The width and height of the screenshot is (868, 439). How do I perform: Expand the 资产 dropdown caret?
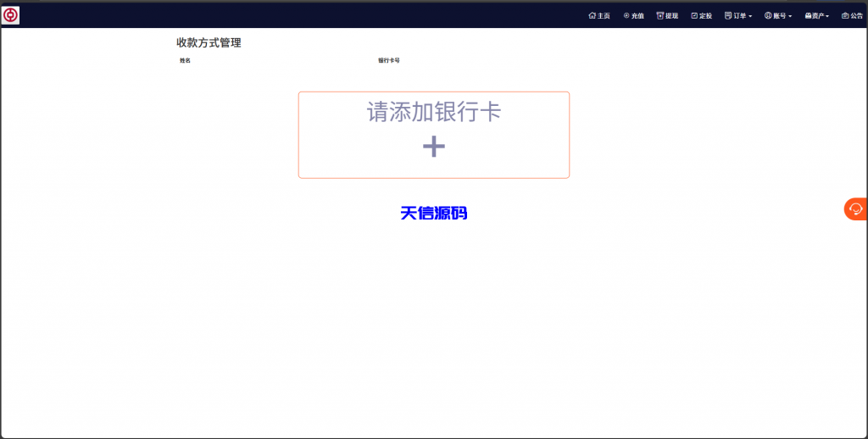click(827, 16)
